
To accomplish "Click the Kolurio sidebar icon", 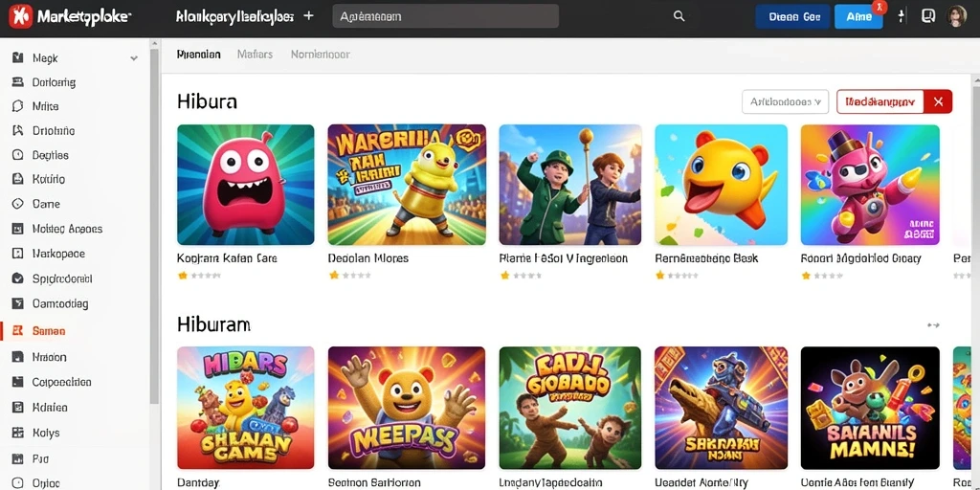I will [x=18, y=179].
